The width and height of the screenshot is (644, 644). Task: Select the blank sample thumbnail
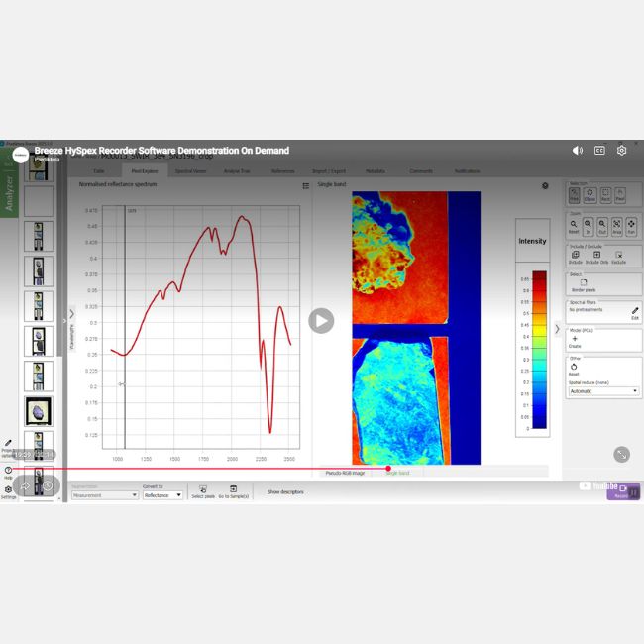tap(39, 201)
